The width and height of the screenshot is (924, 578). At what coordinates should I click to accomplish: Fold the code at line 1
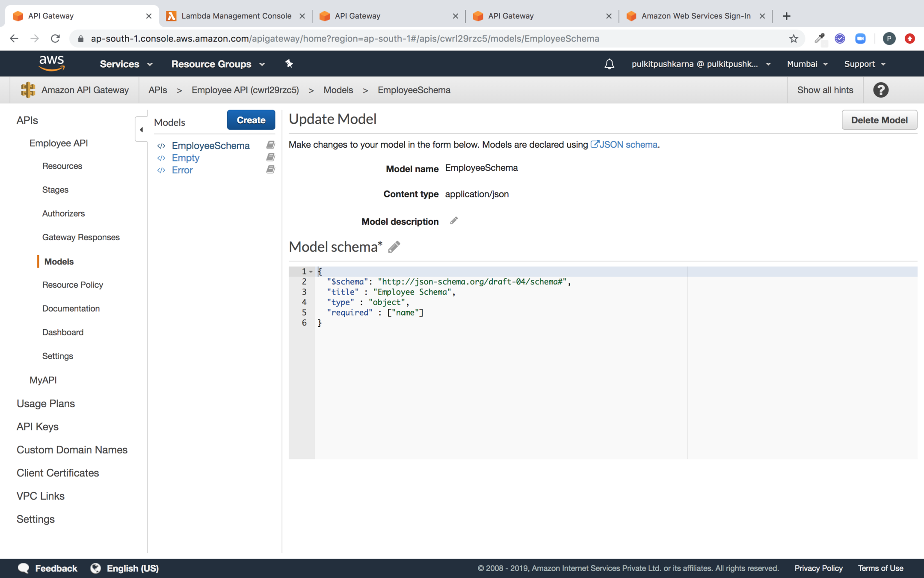click(311, 271)
